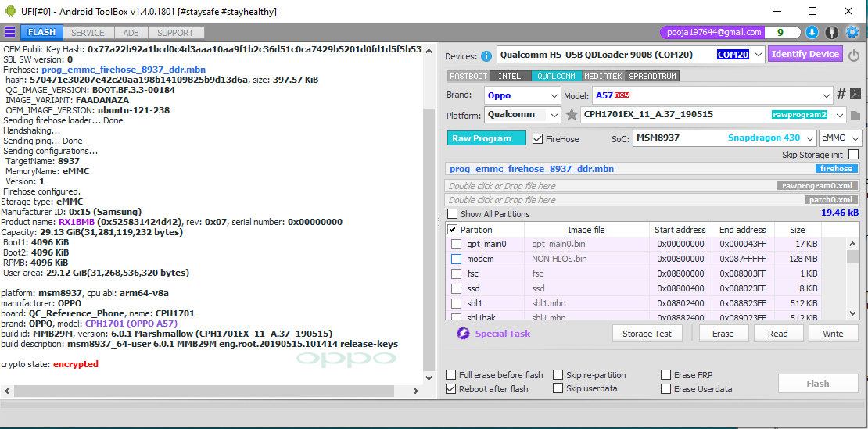Screen dimensions: 868x429
Task: Open the eMMC storage type dropdown
Action: click(841, 138)
